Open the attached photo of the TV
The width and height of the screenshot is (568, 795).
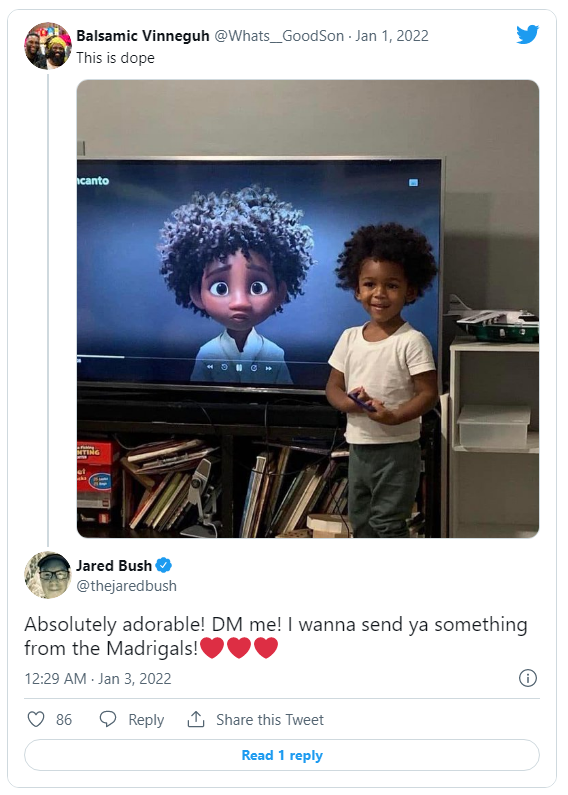[308, 309]
